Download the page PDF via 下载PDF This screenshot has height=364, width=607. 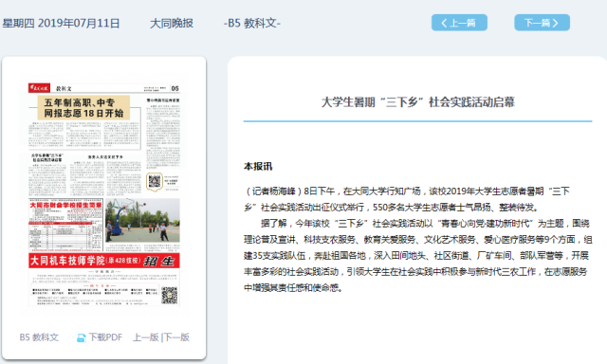point(105,337)
